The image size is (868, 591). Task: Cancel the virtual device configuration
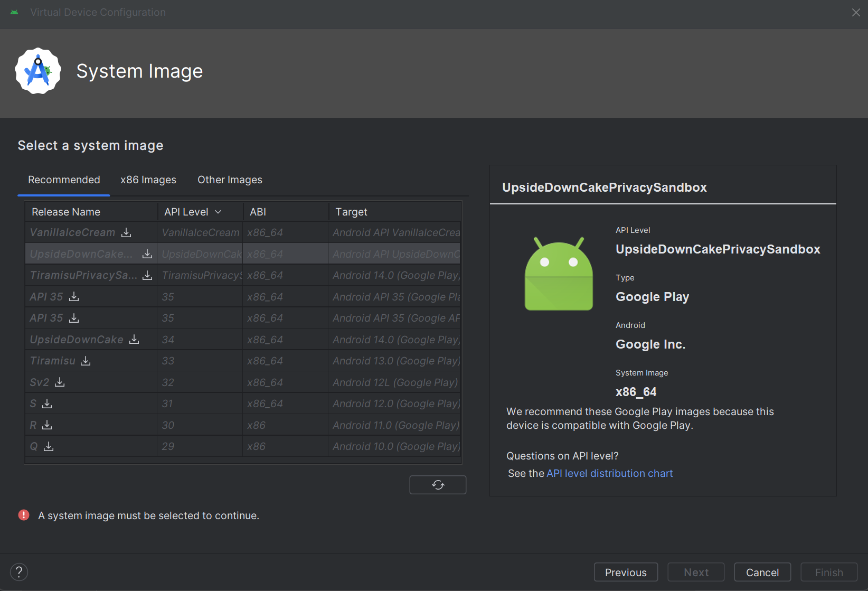coord(762,573)
